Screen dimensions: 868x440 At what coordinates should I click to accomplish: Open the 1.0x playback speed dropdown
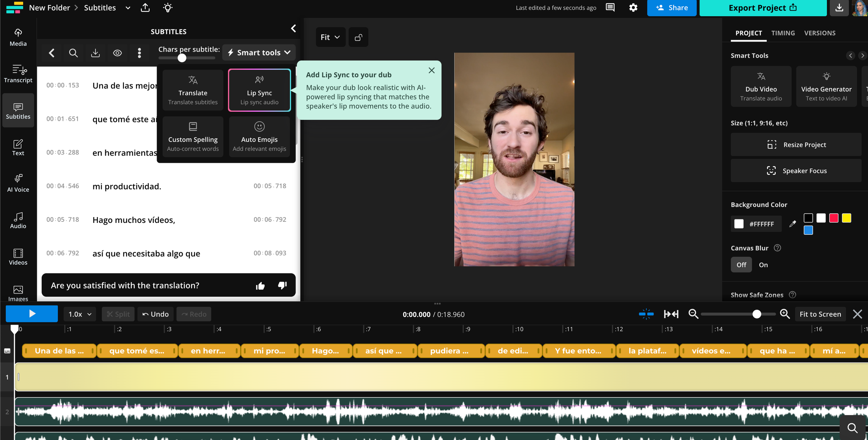pos(79,314)
